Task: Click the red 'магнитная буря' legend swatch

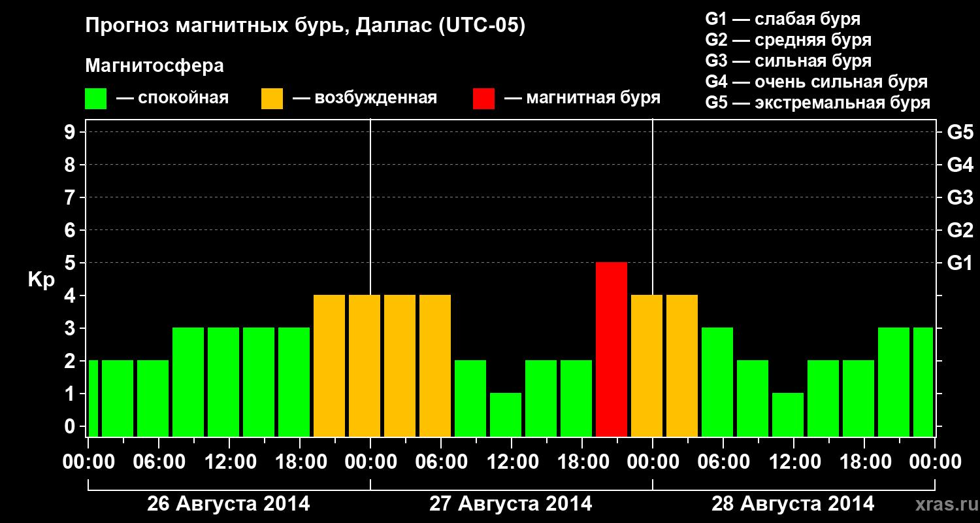Action: [x=483, y=99]
